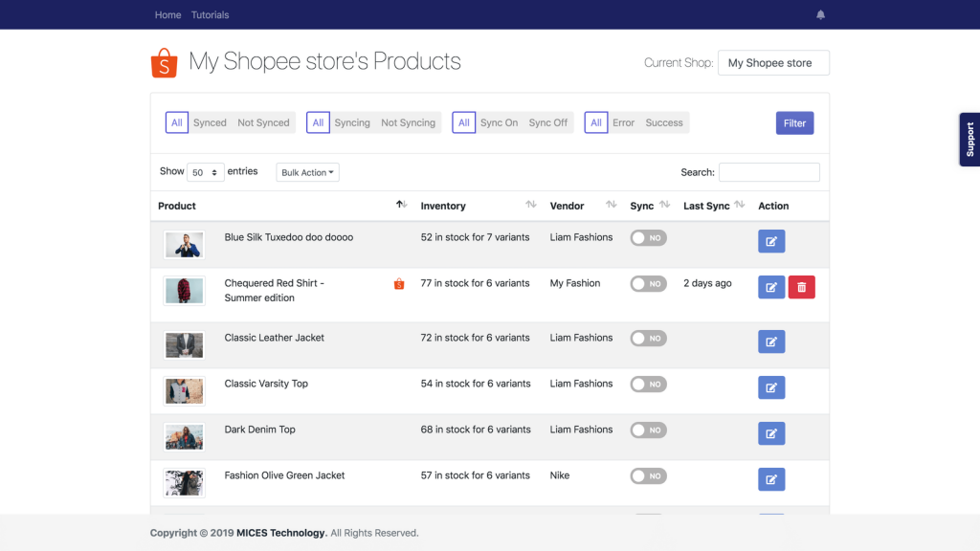Open Tutorials in the top navigation
Viewport: 980px width, 551px height.
point(210,15)
